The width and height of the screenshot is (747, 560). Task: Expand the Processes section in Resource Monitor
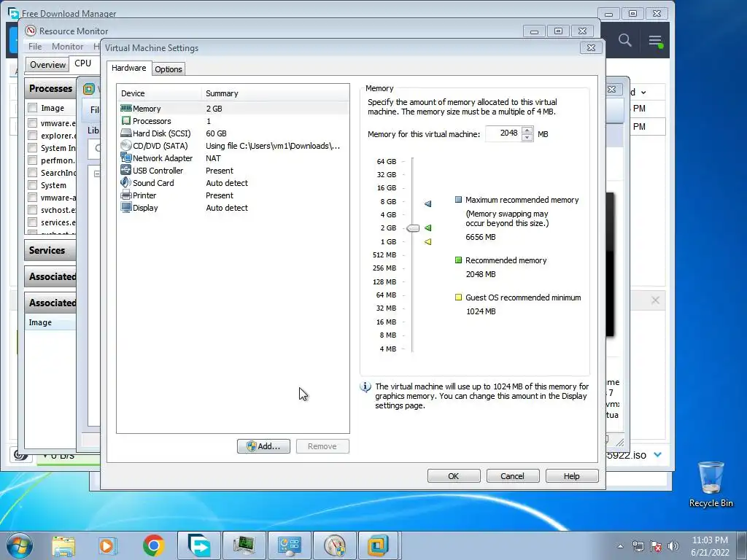point(50,88)
